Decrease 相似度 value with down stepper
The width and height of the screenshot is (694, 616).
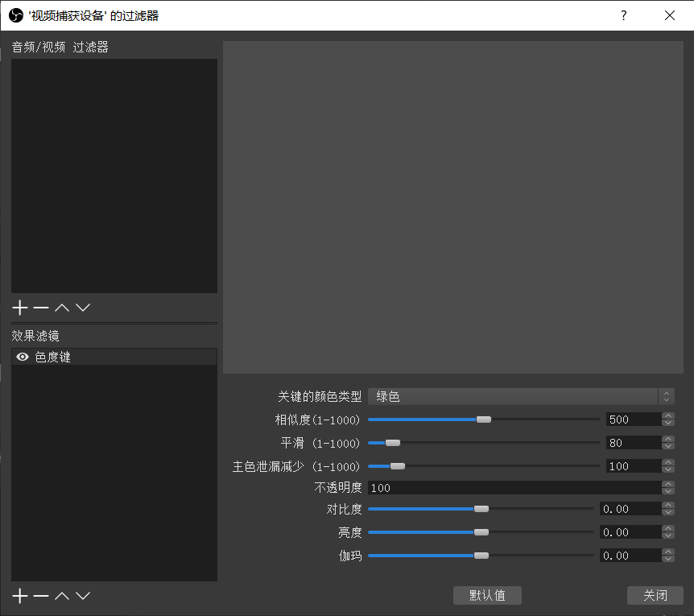point(668,423)
